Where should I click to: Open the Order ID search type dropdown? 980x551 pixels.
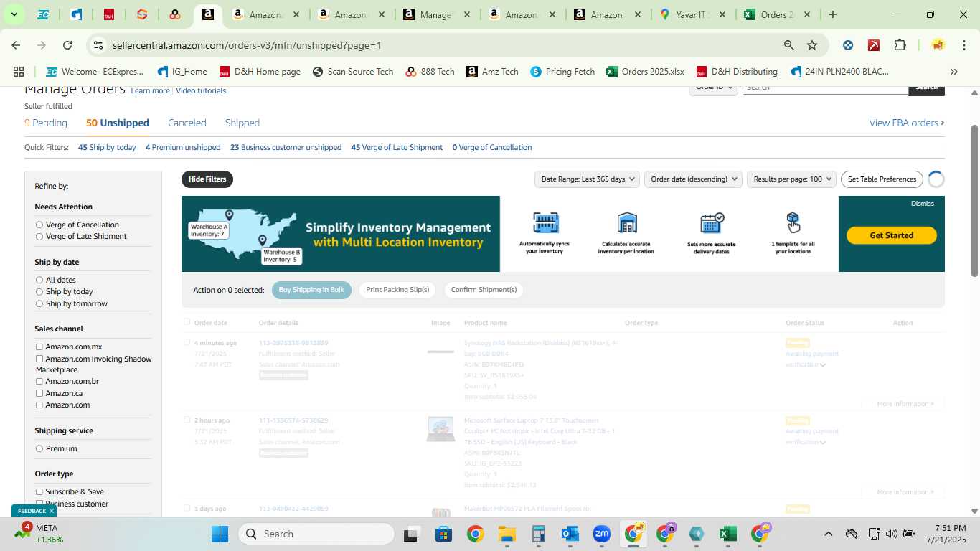[x=714, y=87]
